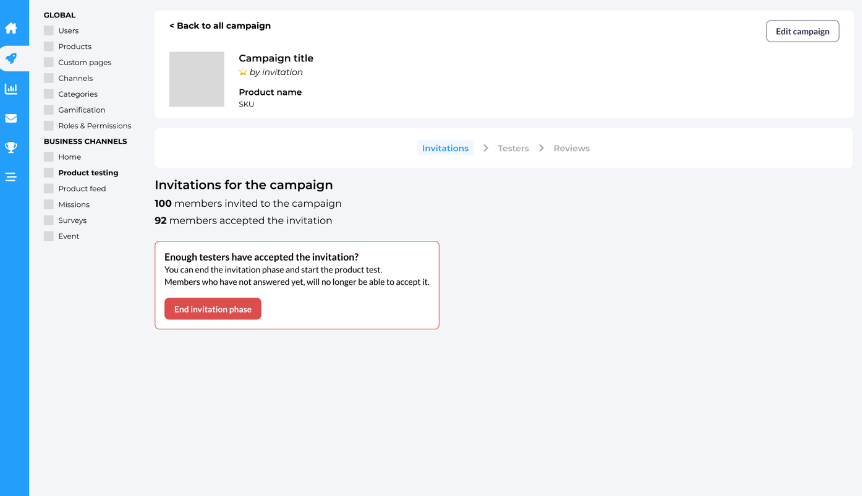Open Product testing in sidebar

tap(88, 173)
